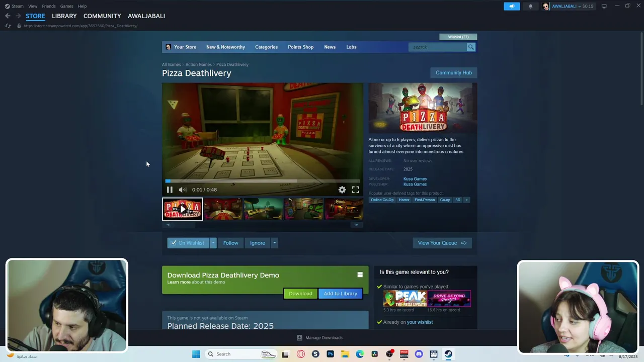
Task: Launch Photoshop from the taskbar
Action: (330, 354)
